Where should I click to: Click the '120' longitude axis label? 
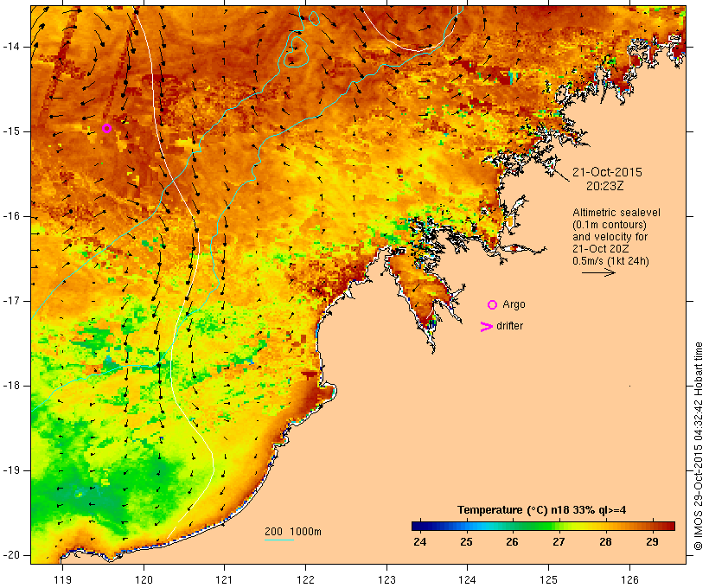144,579
